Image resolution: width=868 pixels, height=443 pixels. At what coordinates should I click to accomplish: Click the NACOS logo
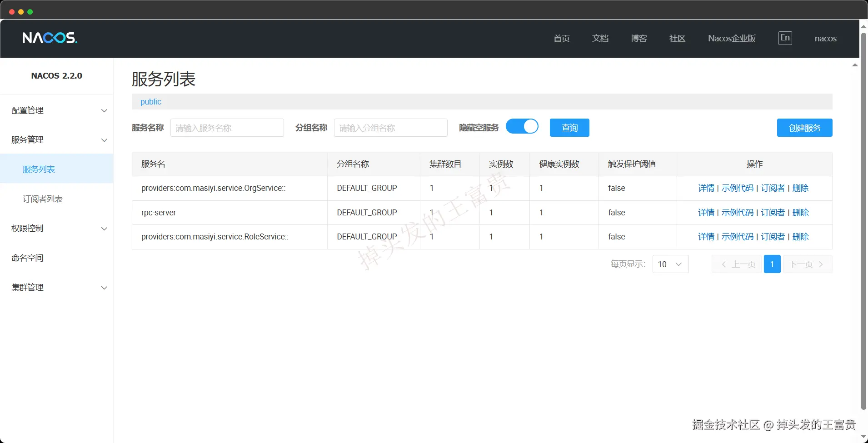50,38
